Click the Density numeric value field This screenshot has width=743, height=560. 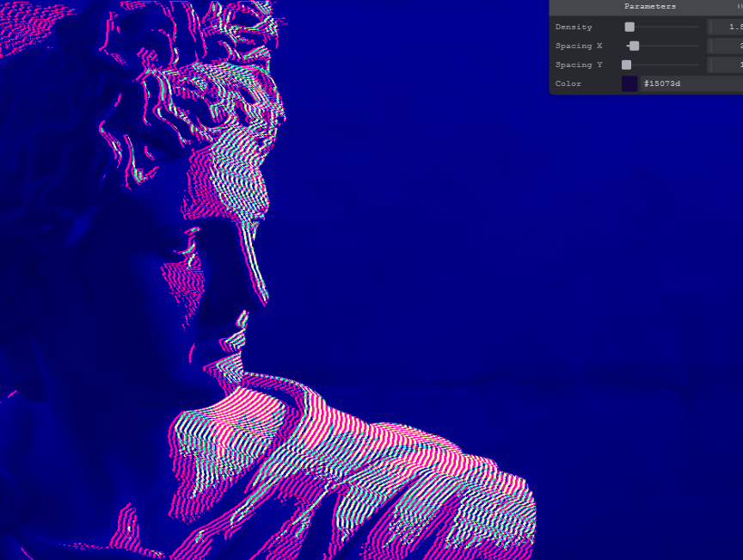click(725, 28)
